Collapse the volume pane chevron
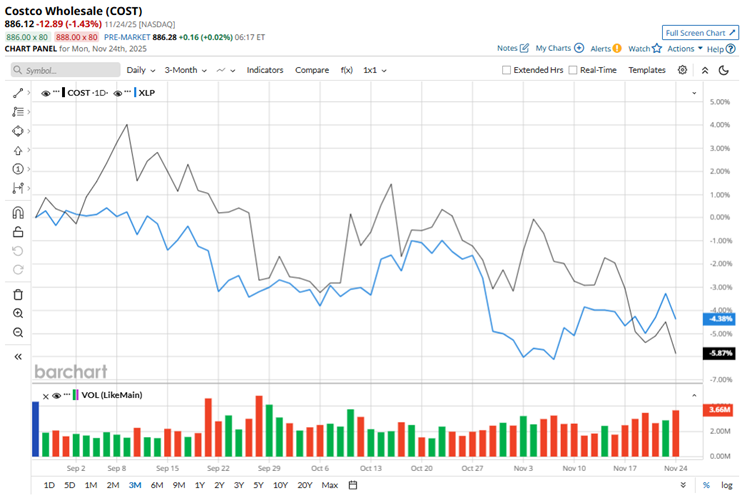This screenshot has width=752, height=503. [694, 396]
